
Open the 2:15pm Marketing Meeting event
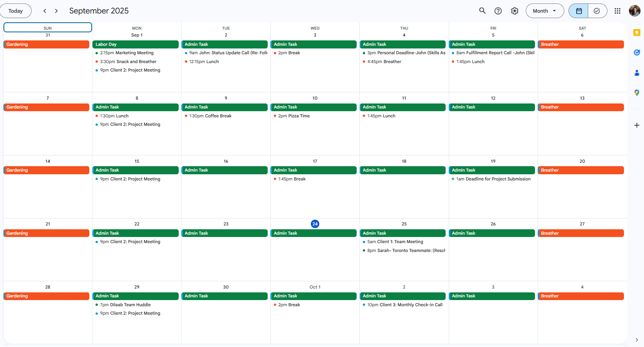(126, 53)
